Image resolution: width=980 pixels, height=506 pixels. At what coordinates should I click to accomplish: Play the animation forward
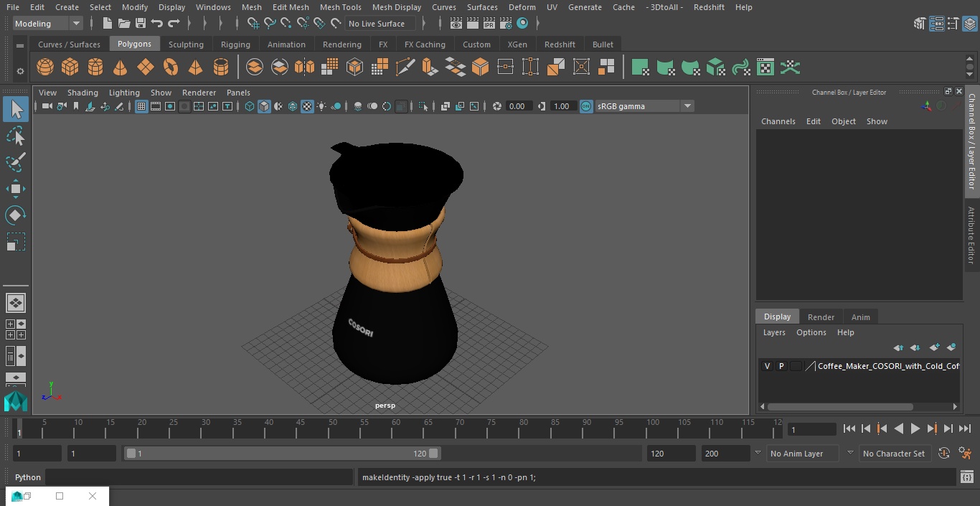pyautogui.click(x=915, y=428)
